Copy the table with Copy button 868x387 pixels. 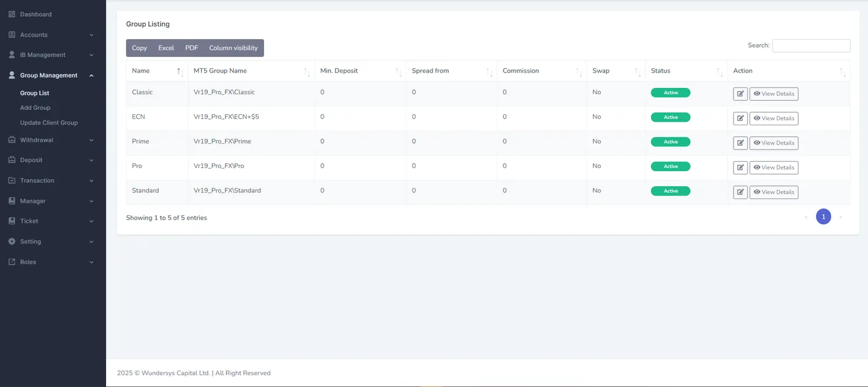[x=139, y=48]
